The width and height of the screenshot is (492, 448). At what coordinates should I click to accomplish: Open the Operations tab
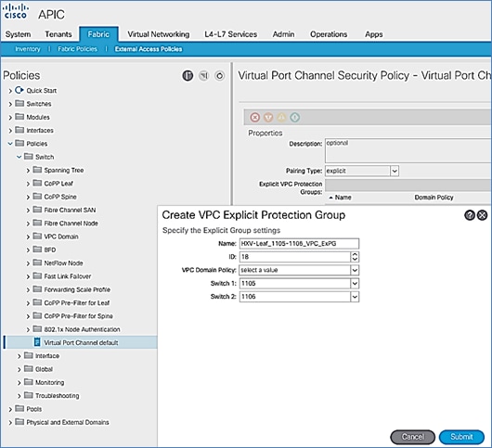coord(329,34)
